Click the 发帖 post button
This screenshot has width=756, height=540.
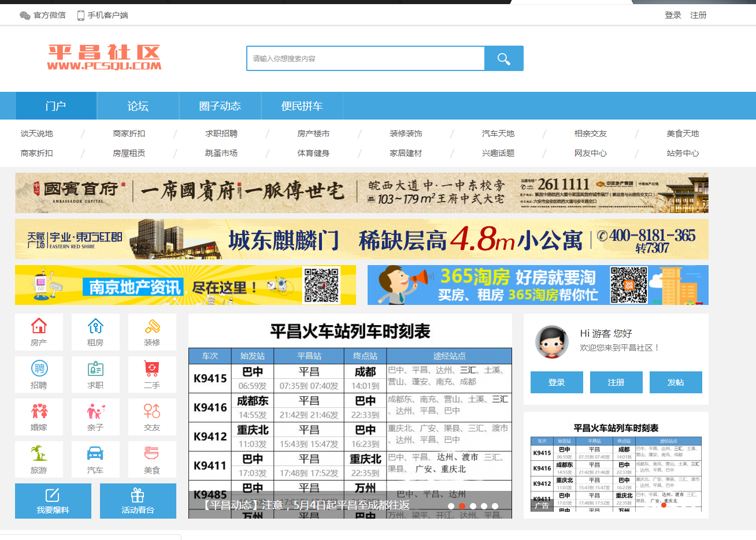click(676, 382)
